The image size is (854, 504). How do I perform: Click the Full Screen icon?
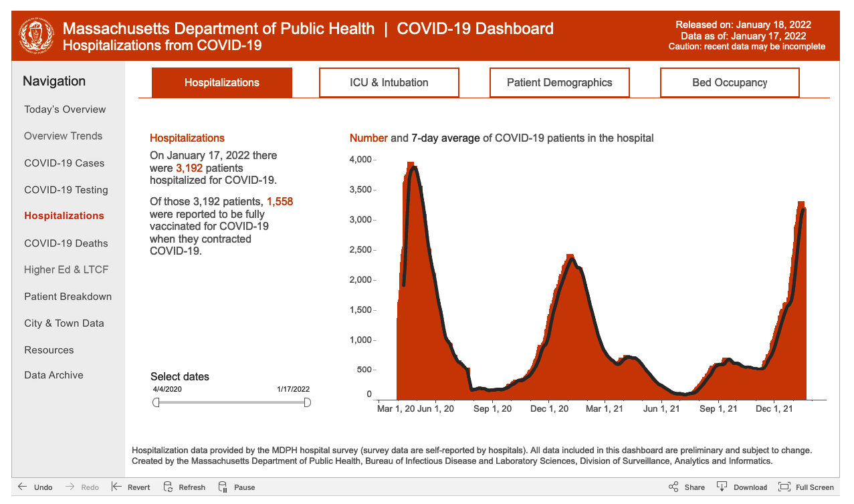click(x=784, y=487)
